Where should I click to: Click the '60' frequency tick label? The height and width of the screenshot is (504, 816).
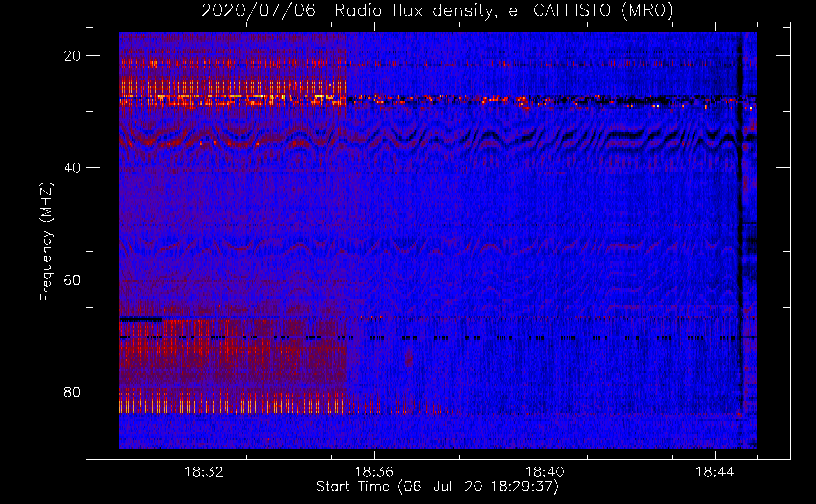pos(72,280)
